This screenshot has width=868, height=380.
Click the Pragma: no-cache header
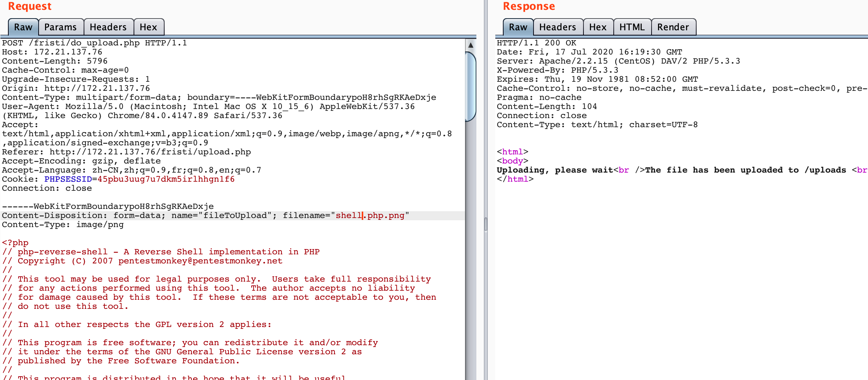click(x=539, y=97)
